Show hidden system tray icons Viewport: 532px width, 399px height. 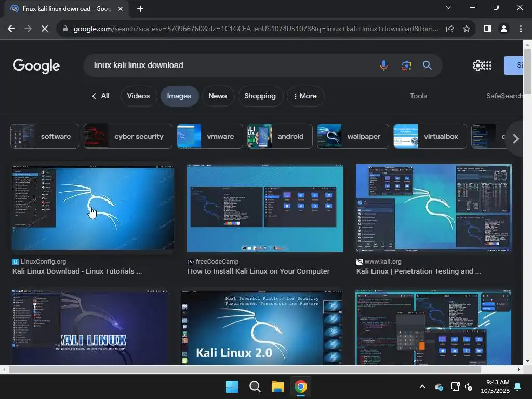(x=422, y=387)
